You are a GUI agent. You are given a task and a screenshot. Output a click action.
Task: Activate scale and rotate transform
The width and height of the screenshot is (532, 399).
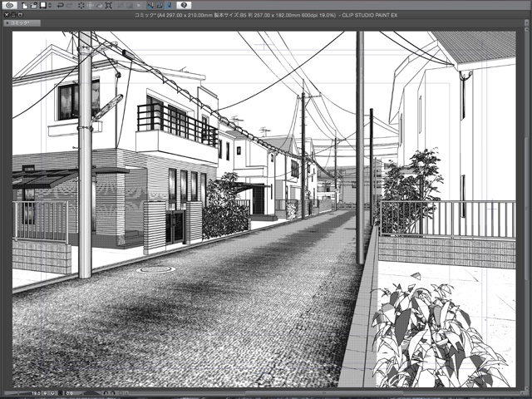click(109, 5)
